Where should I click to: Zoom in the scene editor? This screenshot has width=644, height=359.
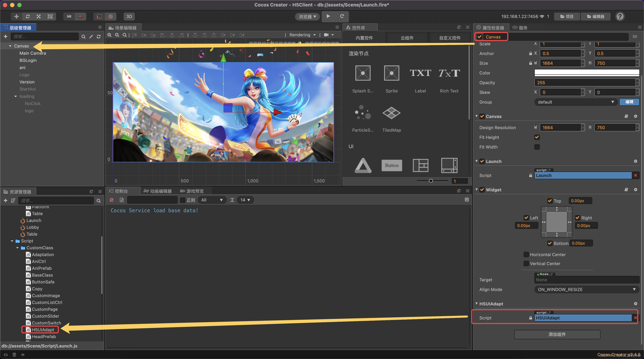coord(109,35)
